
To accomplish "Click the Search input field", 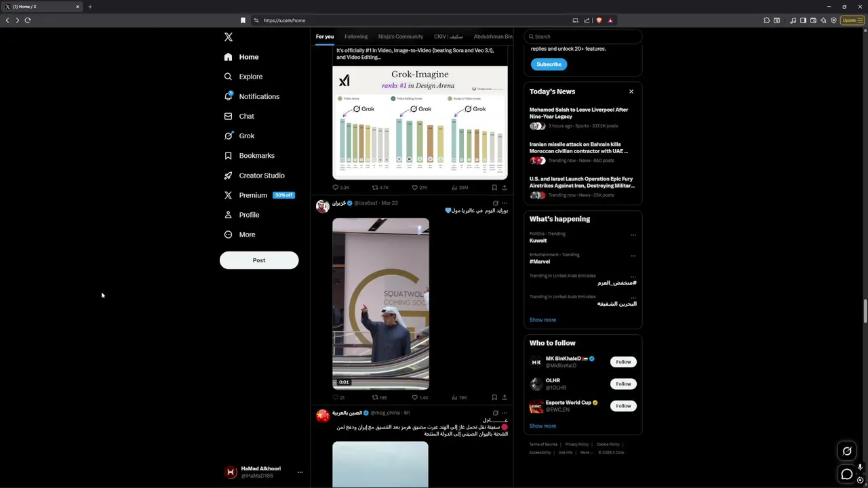I will point(583,37).
